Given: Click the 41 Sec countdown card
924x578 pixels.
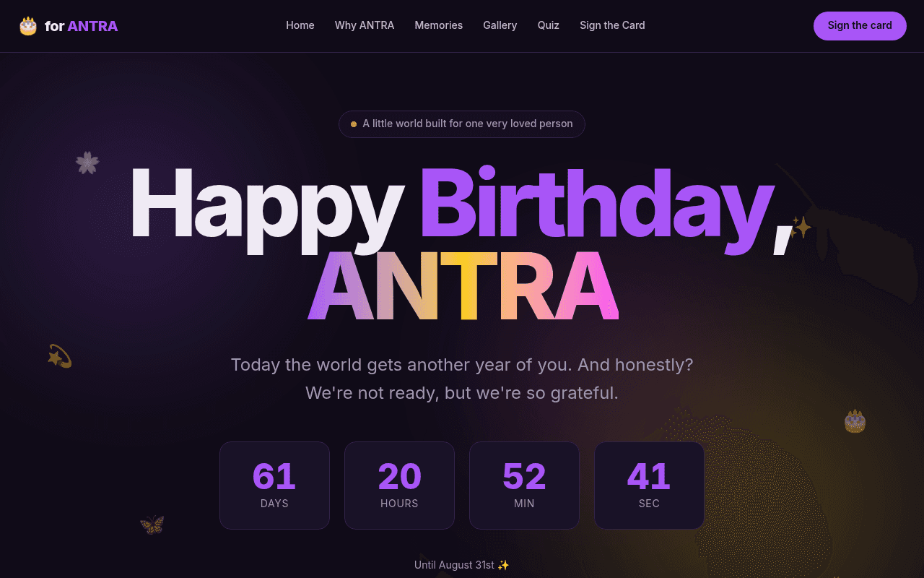Looking at the screenshot, I should click(649, 486).
